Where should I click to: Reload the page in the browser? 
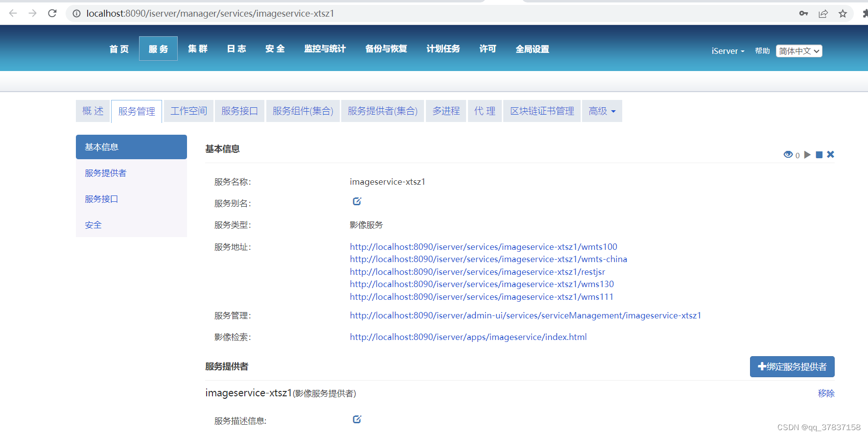pos(52,13)
